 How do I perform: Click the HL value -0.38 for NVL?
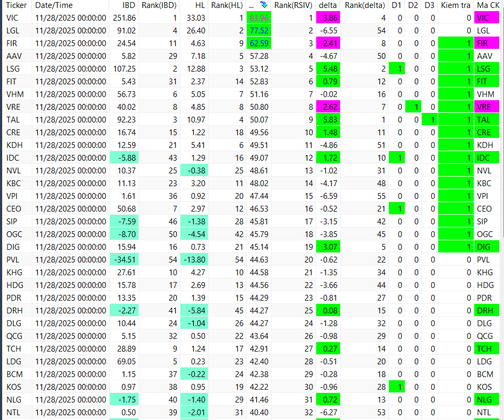[x=194, y=171]
